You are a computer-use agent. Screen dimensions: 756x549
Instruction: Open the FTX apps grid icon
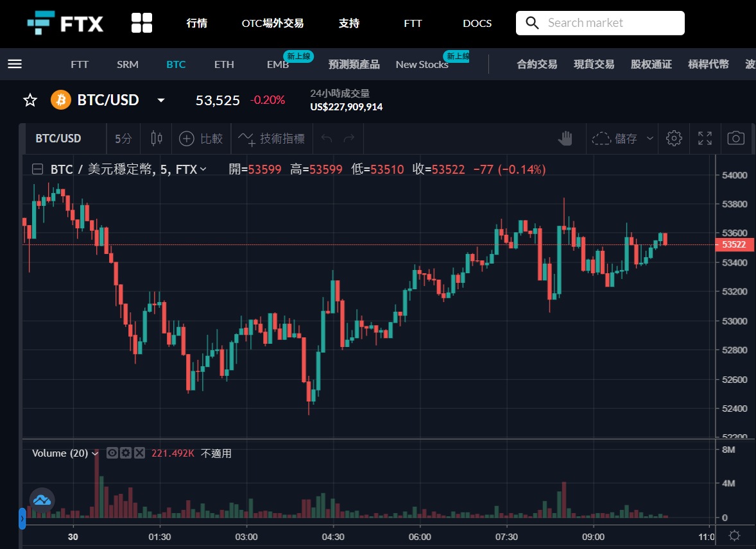point(142,23)
